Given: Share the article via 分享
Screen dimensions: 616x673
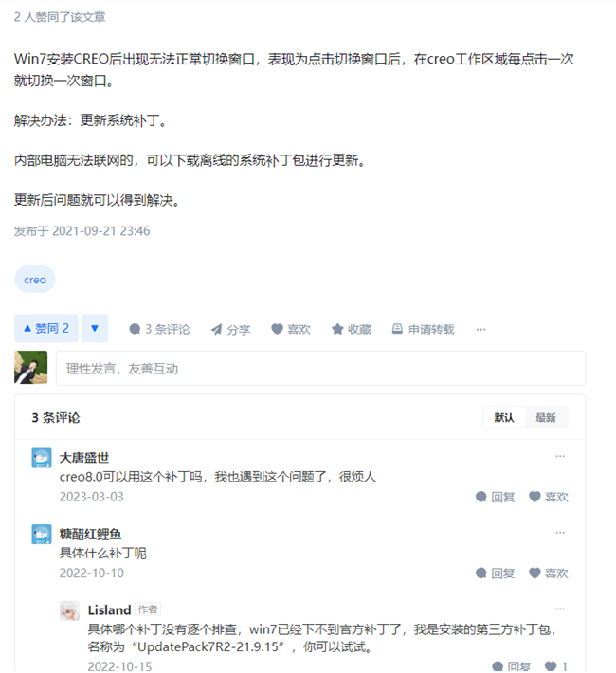Looking at the screenshot, I should click(230, 329).
